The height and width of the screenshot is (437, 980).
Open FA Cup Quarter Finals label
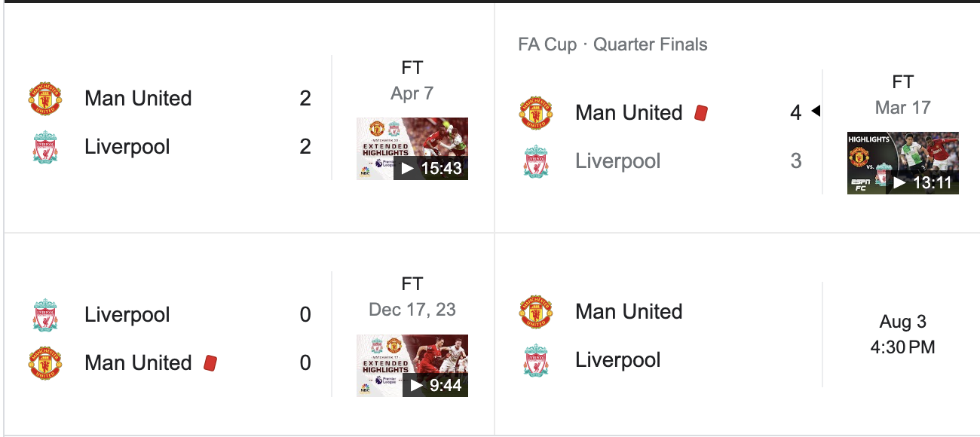[613, 44]
